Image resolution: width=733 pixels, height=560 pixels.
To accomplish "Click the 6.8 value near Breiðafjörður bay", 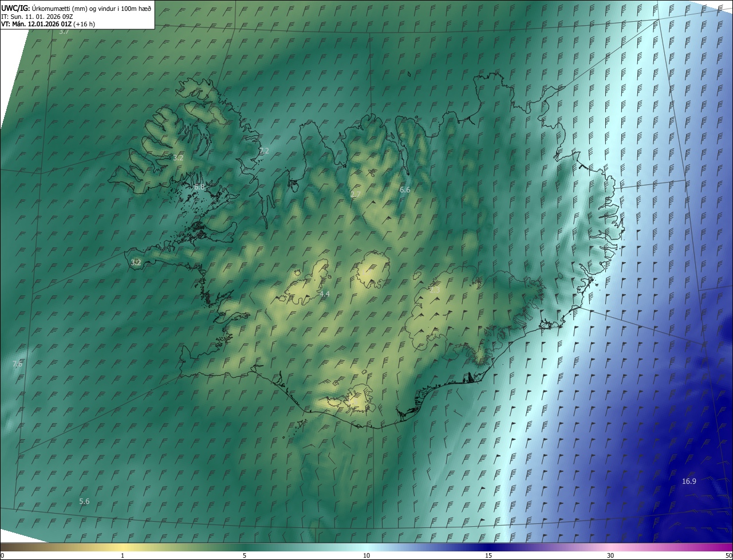I will click(199, 187).
